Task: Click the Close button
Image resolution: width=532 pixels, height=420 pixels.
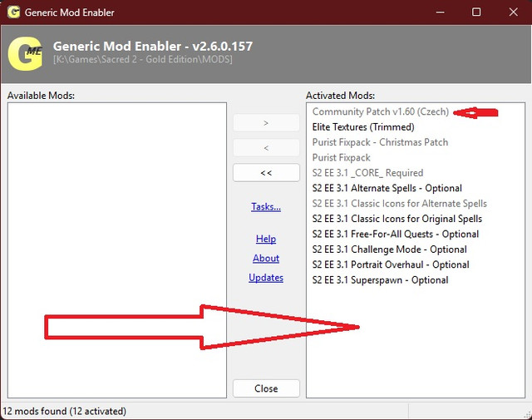Action: pos(266,388)
